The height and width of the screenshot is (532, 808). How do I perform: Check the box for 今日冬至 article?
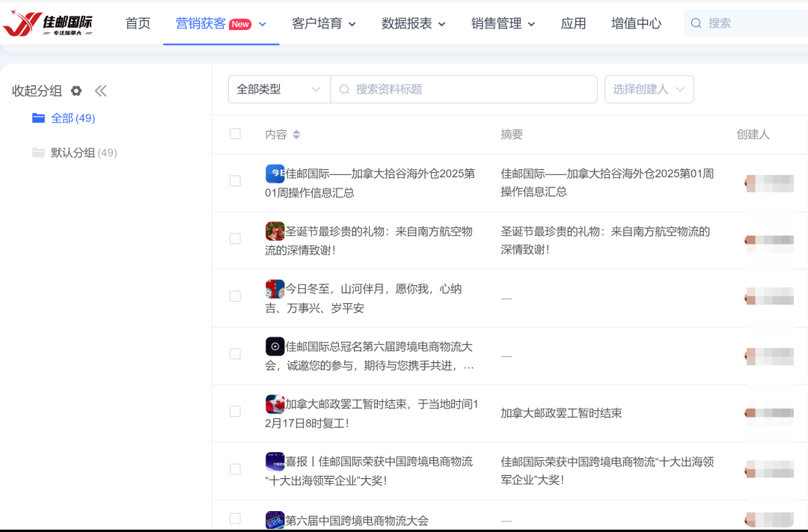[235, 296]
